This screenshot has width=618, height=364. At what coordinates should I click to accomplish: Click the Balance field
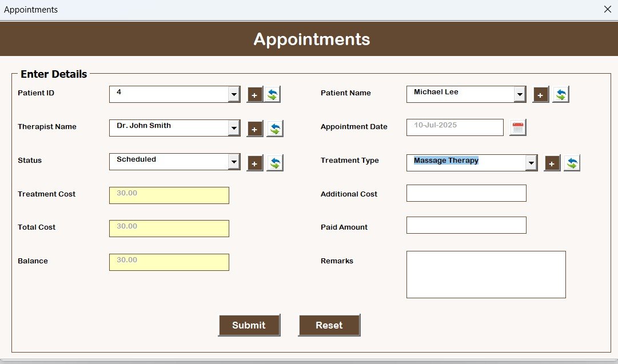point(169,262)
